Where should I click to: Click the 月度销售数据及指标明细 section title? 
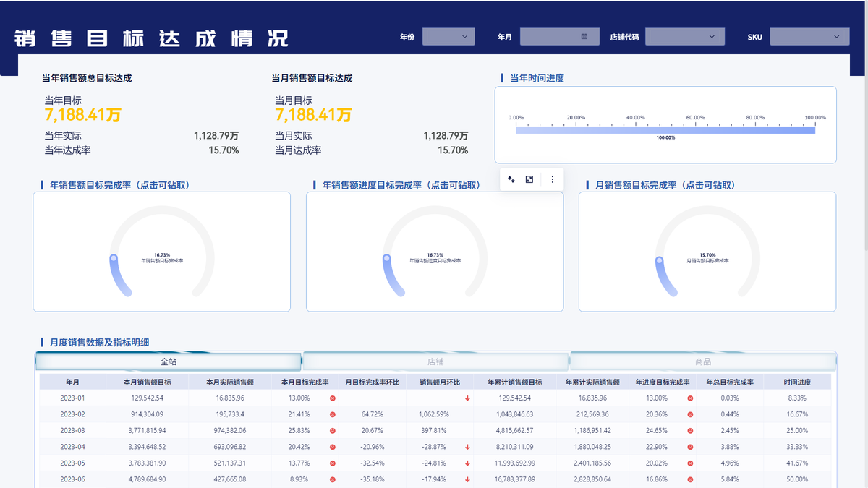click(x=100, y=343)
